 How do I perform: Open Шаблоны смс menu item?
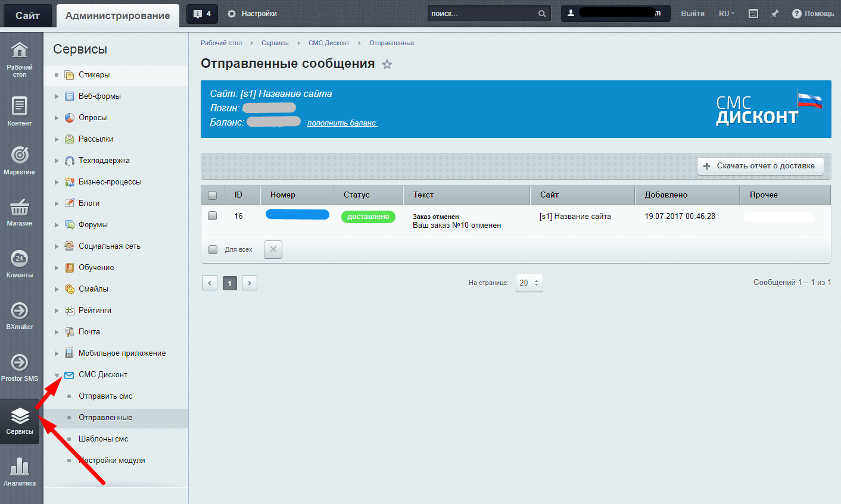tap(103, 439)
